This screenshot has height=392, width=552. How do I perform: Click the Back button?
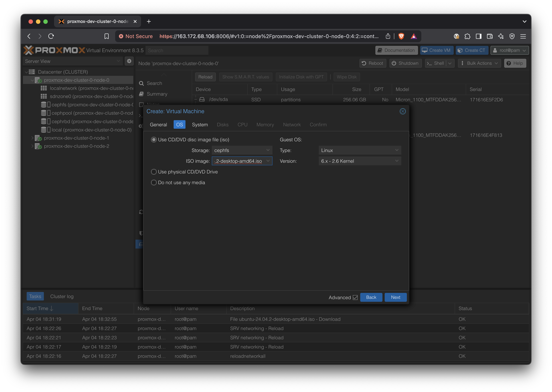(x=371, y=297)
